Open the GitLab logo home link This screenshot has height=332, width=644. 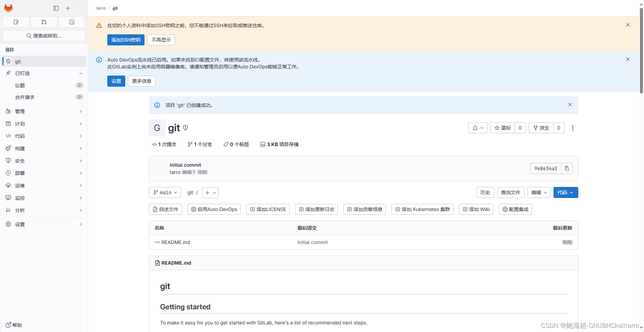tap(9, 8)
